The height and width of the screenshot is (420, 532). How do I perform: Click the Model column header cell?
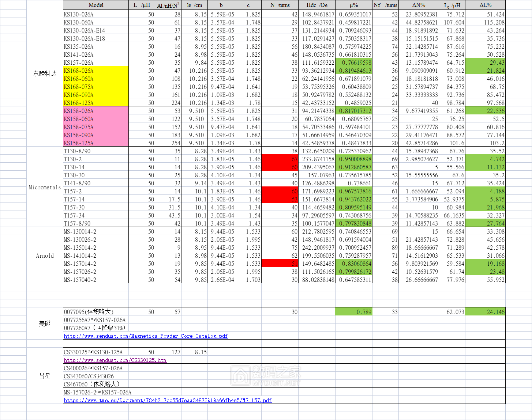pos(96,5)
